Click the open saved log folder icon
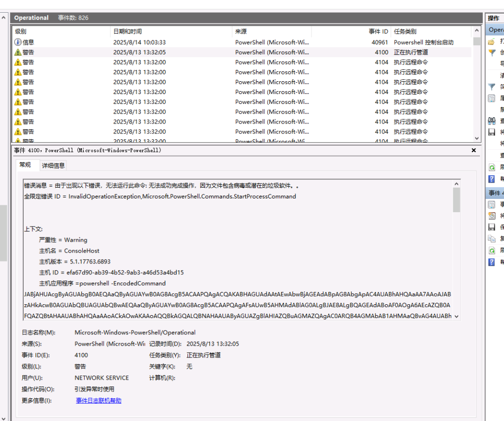Image resolution: width=504 pixels, height=421 pixels. pos(491,42)
